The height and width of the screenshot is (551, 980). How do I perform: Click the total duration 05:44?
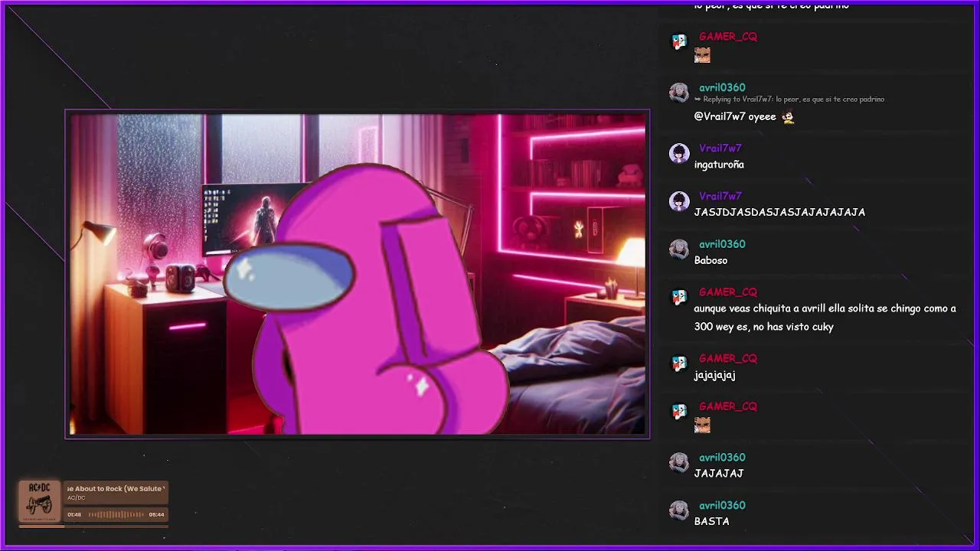156,514
